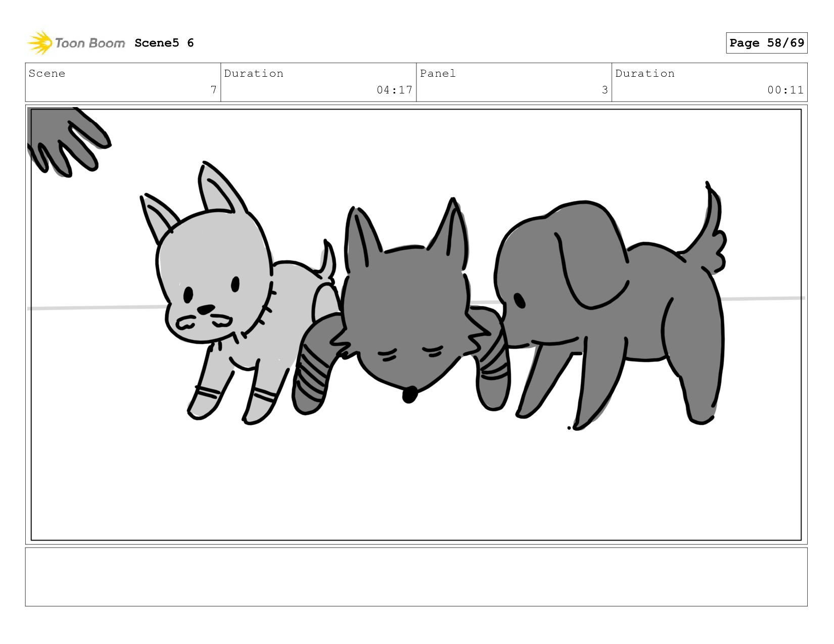This screenshot has width=834, height=644.
Task: Select the 'Scene5 6' title text
Action: pyautogui.click(x=164, y=43)
